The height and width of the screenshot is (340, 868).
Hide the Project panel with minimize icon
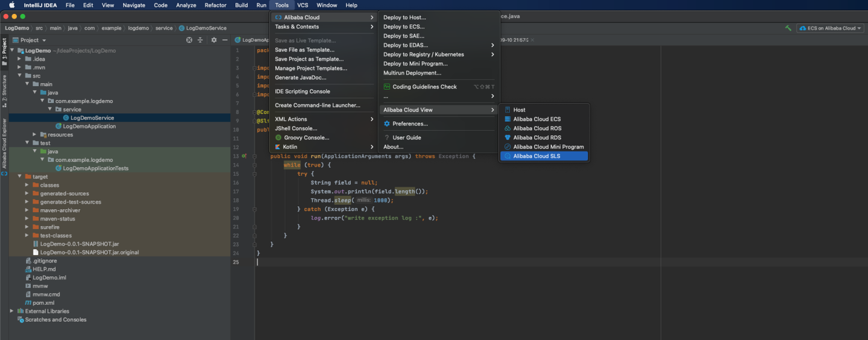(225, 40)
